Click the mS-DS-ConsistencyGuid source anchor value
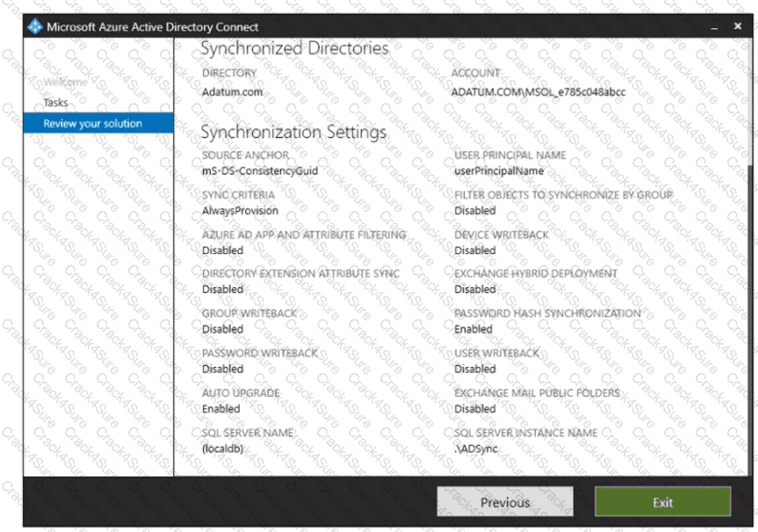 pyautogui.click(x=260, y=171)
